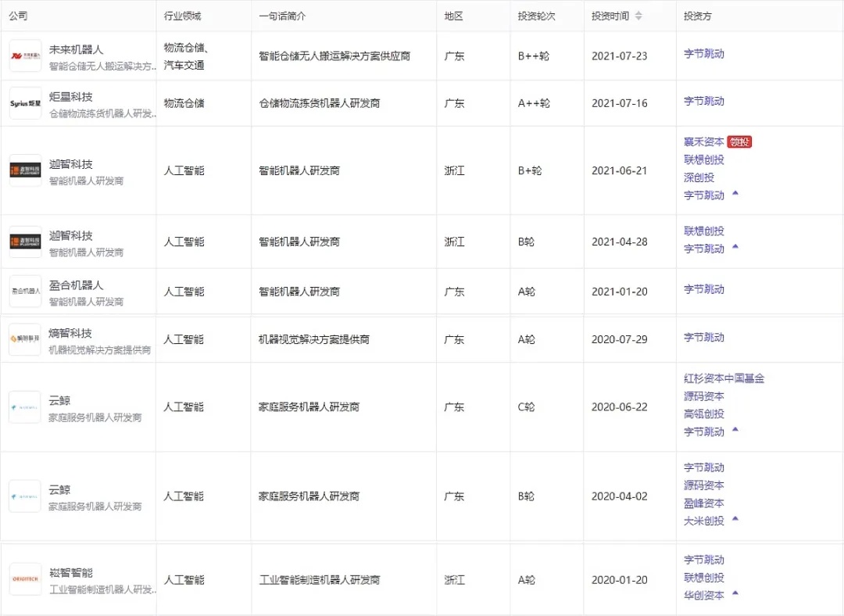Select the date 2020-07-29
The height and width of the screenshot is (616, 844).
coord(620,339)
